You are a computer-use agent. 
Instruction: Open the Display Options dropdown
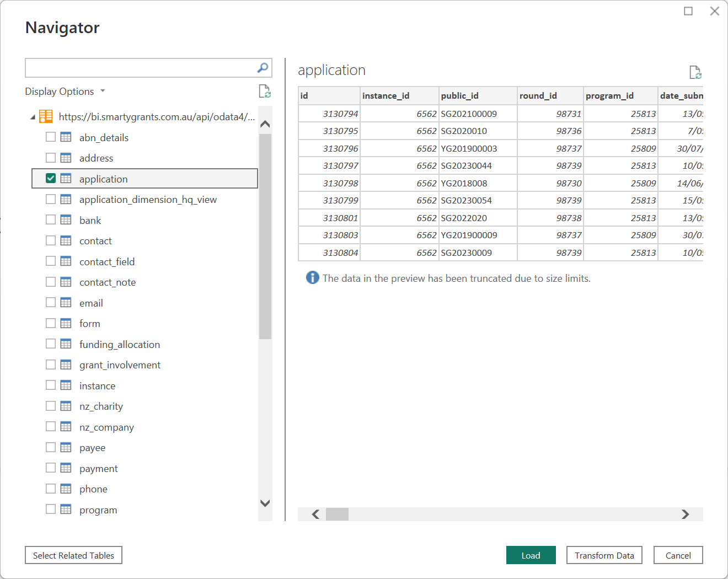pyautogui.click(x=65, y=92)
